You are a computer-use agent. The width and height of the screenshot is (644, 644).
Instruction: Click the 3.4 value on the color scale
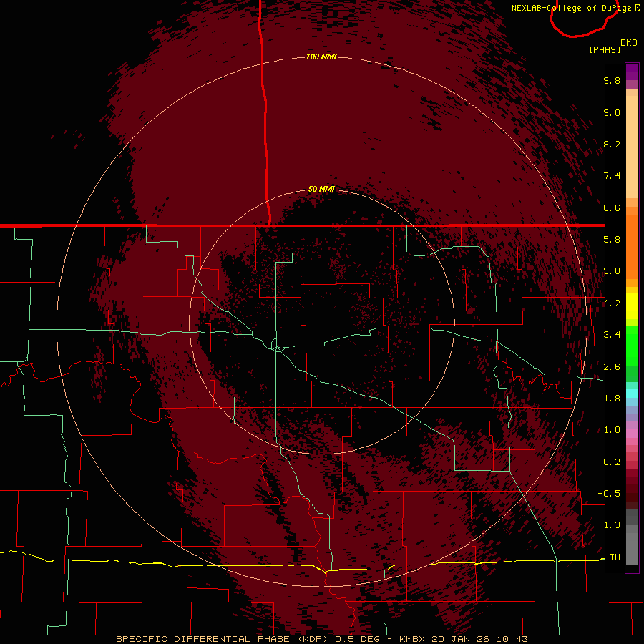(612, 335)
